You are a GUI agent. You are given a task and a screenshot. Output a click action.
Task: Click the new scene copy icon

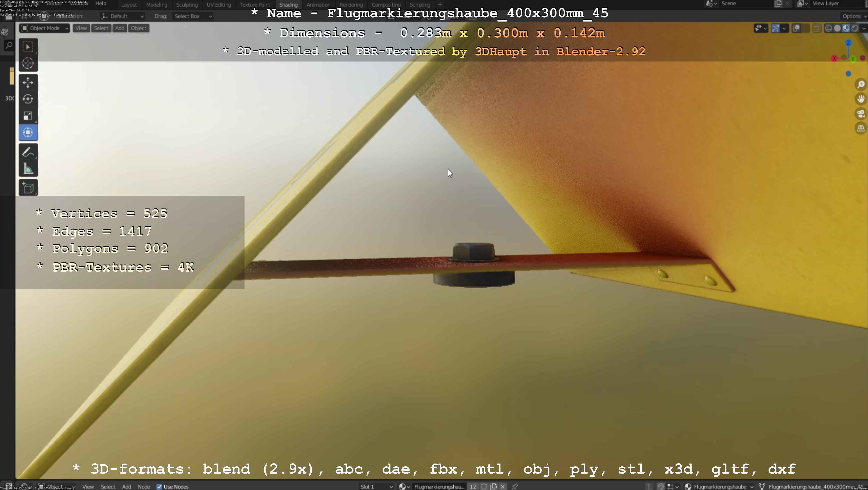tap(778, 4)
